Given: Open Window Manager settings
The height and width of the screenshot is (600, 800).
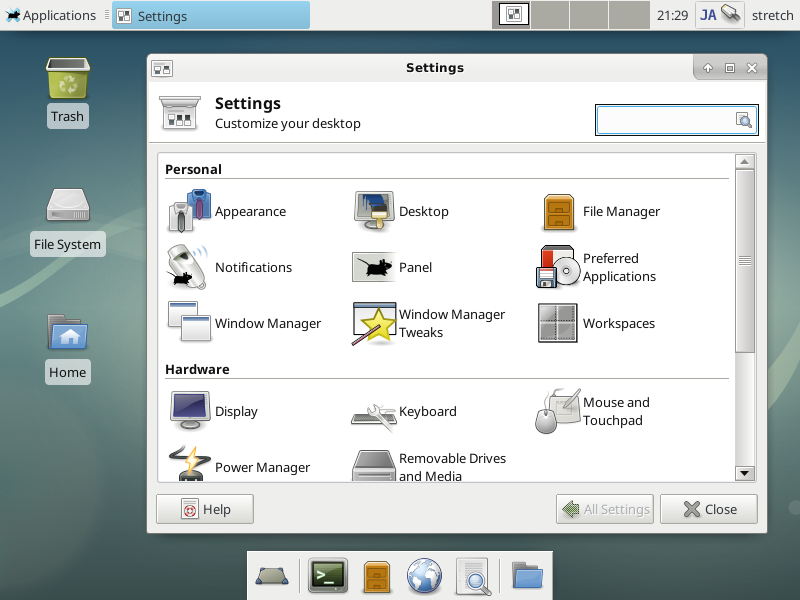Looking at the screenshot, I should (245, 323).
